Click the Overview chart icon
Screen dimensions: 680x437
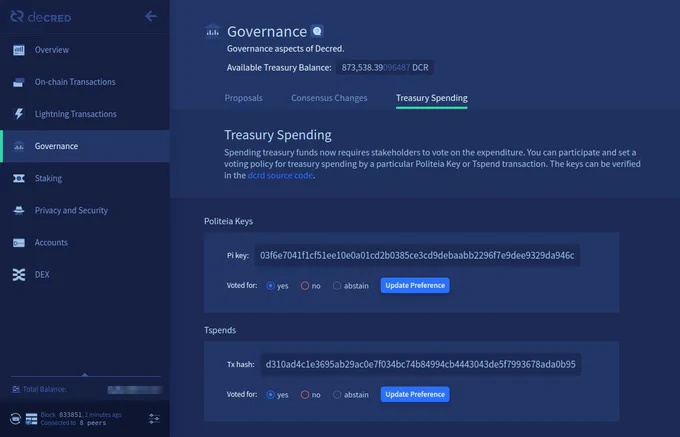pos(19,50)
